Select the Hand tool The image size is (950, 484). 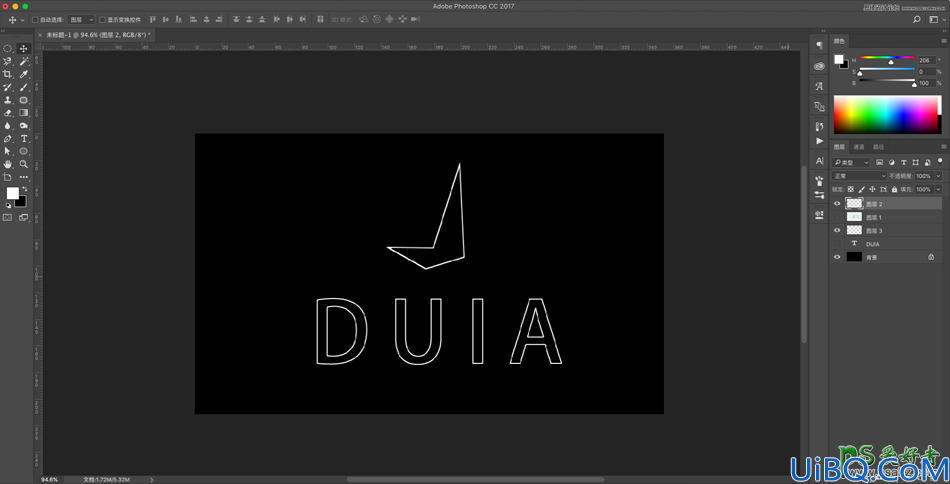(7, 164)
